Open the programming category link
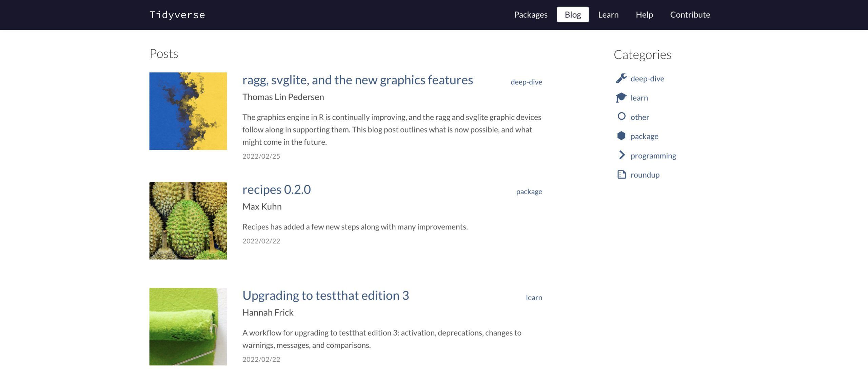The width and height of the screenshot is (868, 382). (653, 156)
